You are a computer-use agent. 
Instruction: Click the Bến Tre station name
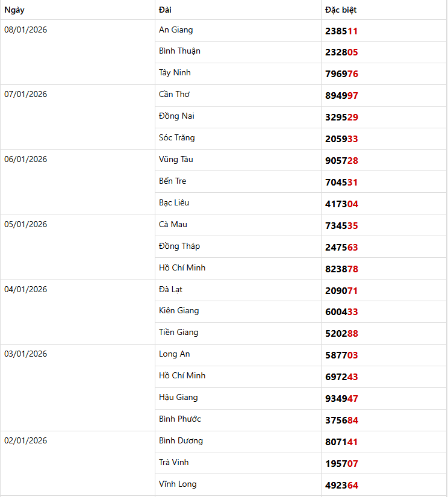click(172, 181)
